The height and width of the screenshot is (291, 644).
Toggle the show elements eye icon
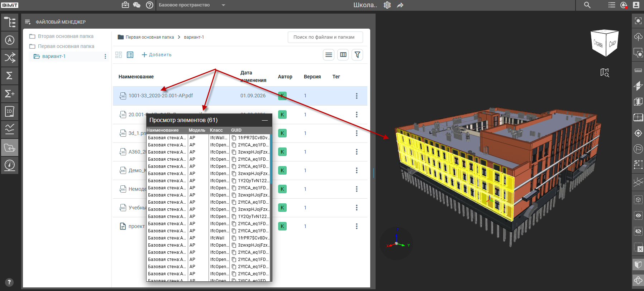pos(638,215)
